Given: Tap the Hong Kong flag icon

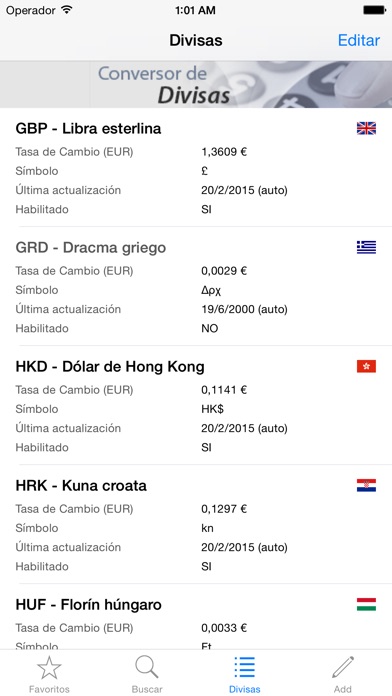Looking at the screenshot, I should (366, 366).
